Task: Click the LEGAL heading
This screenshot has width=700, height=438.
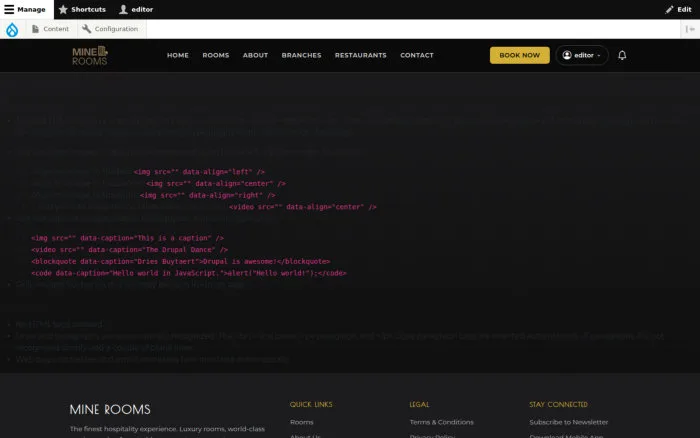Action: point(419,405)
